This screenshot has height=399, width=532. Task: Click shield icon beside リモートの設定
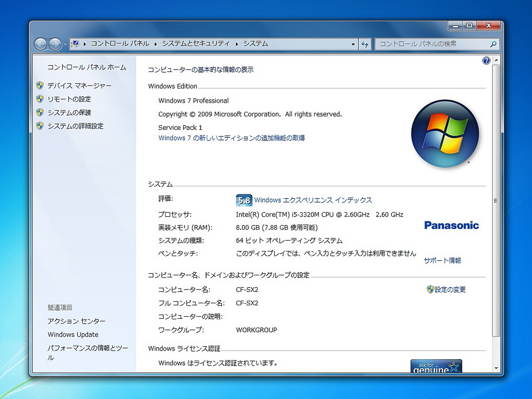(40, 99)
